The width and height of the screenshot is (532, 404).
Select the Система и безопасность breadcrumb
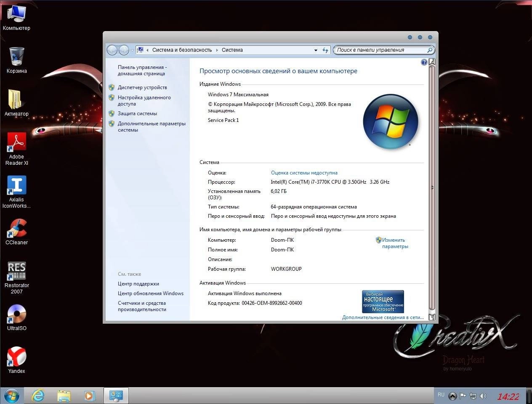(x=182, y=50)
